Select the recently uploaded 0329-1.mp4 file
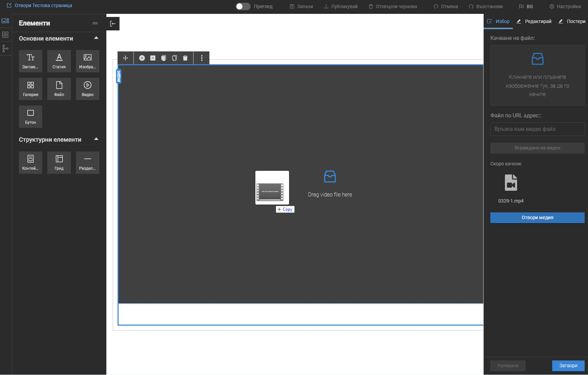The height and width of the screenshot is (375, 588). tap(511, 188)
